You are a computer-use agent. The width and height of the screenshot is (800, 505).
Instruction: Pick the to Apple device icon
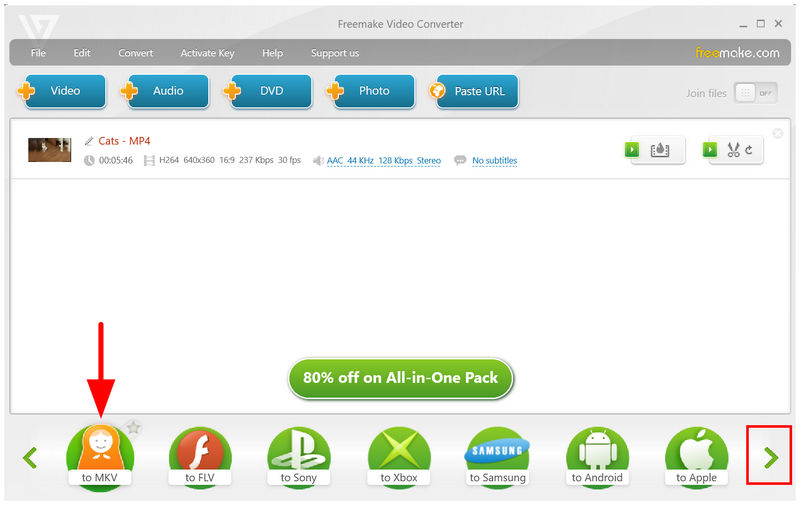(696, 458)
